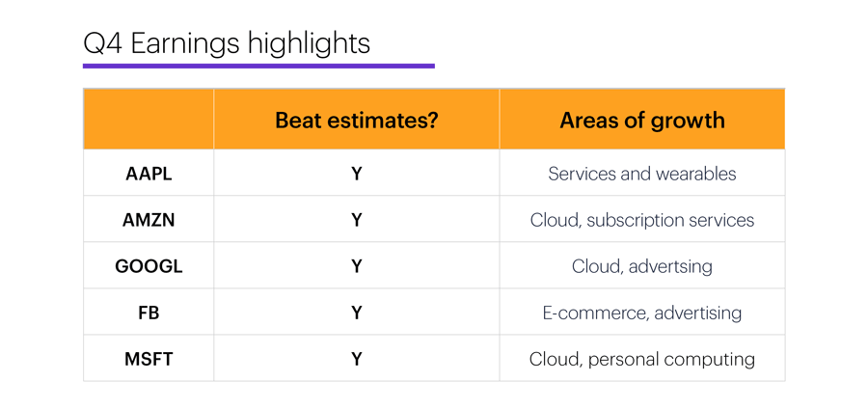Click the Y cell in MSFT row
This screenshot has height=409, width=868.
(x=357, y=359)
